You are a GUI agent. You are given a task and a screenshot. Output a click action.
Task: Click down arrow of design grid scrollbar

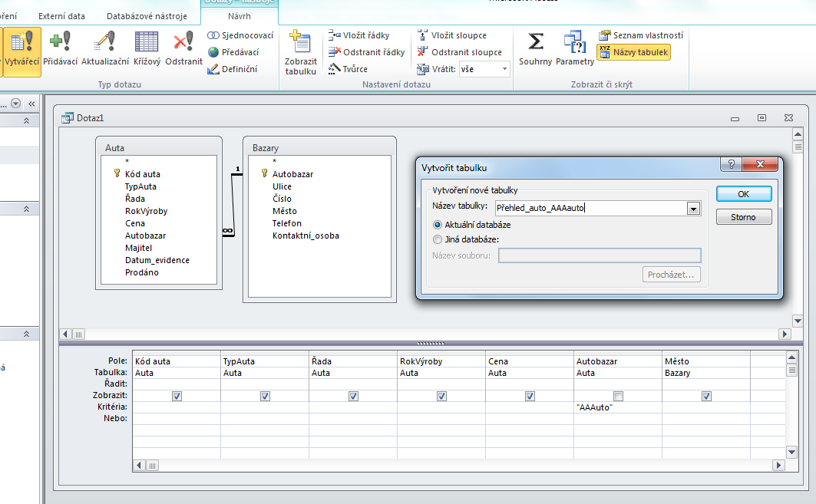pos(791,453)
